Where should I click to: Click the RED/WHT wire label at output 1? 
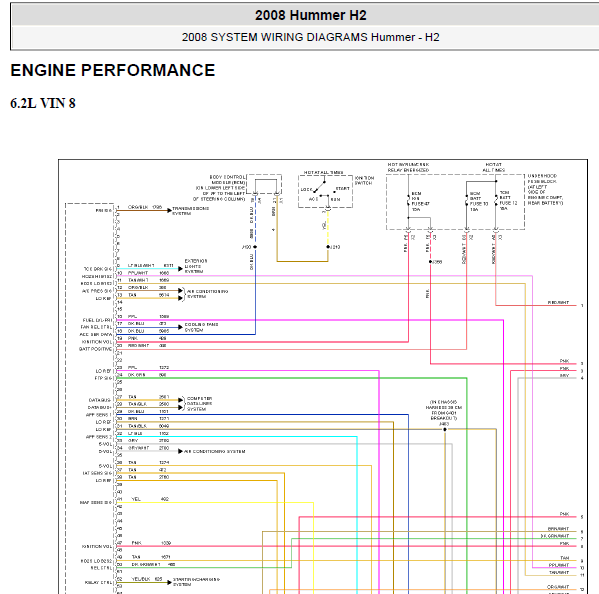pos(558,303)
